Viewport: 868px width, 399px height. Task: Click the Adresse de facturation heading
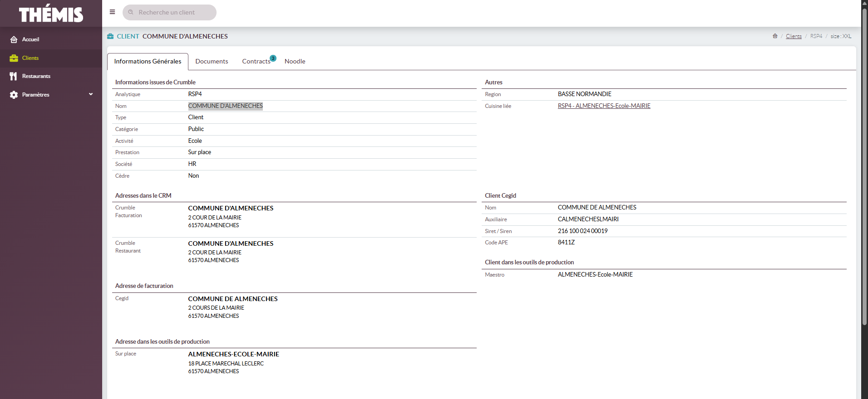tap(144, 286)
